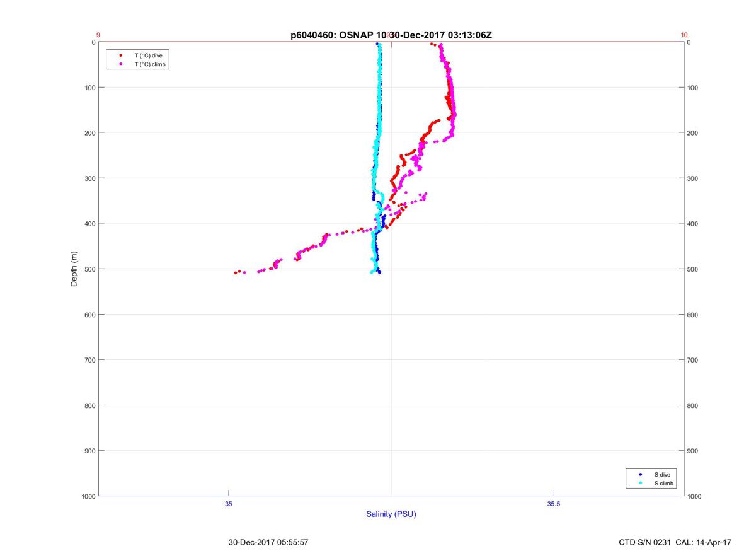Click the left depth tick label 700

90,360
